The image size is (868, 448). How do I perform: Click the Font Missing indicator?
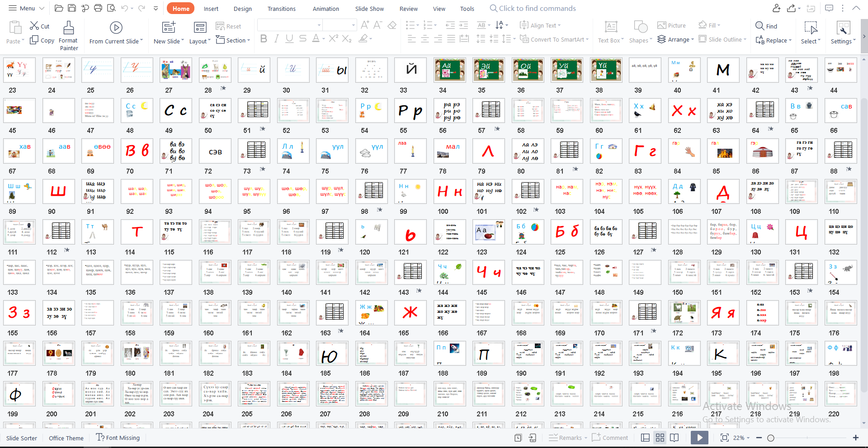(118, 438)
